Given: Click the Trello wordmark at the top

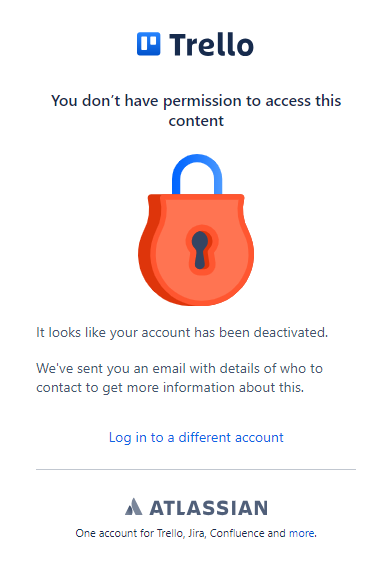Looking at the screenshot, I should pyautogui.click(x=212, y=45).
